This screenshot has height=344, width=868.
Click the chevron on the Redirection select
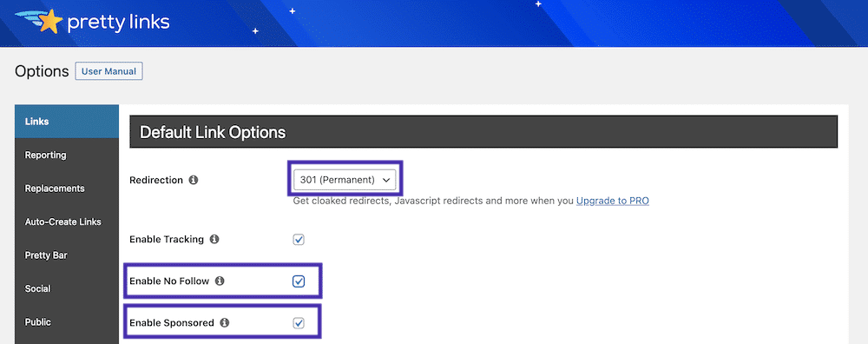coord(386,180)
